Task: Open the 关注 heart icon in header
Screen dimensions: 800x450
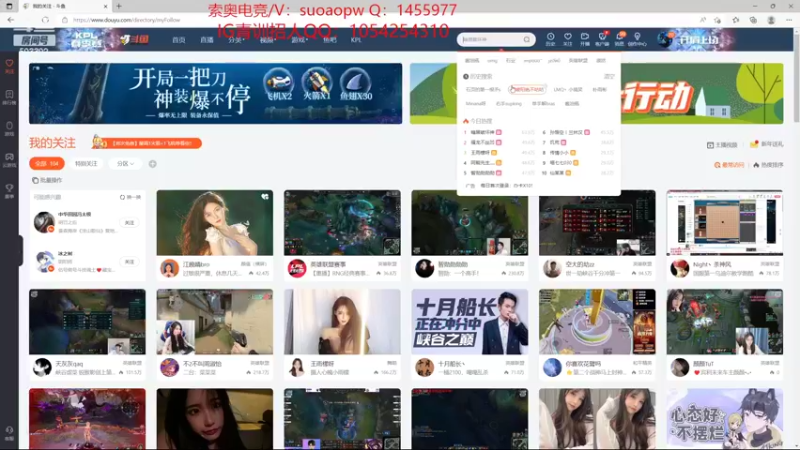Action: pyautogui.click(x=567, y=39)
